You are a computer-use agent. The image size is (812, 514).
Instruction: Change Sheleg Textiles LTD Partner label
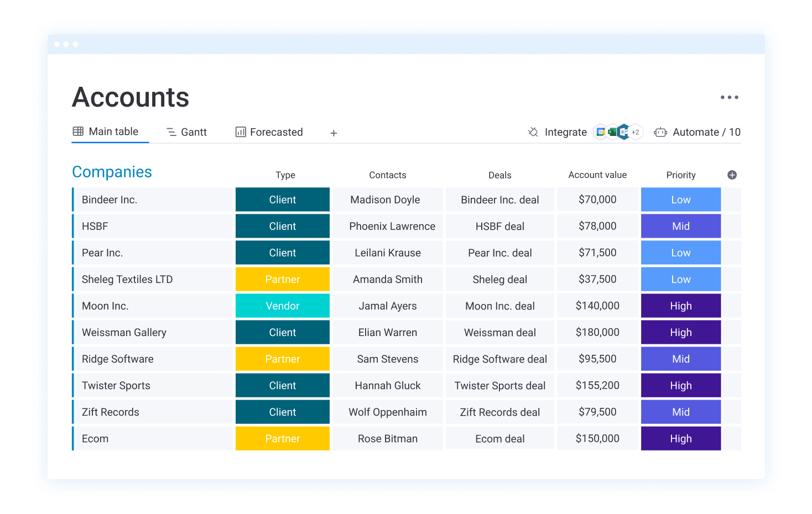tap(283, 279)
